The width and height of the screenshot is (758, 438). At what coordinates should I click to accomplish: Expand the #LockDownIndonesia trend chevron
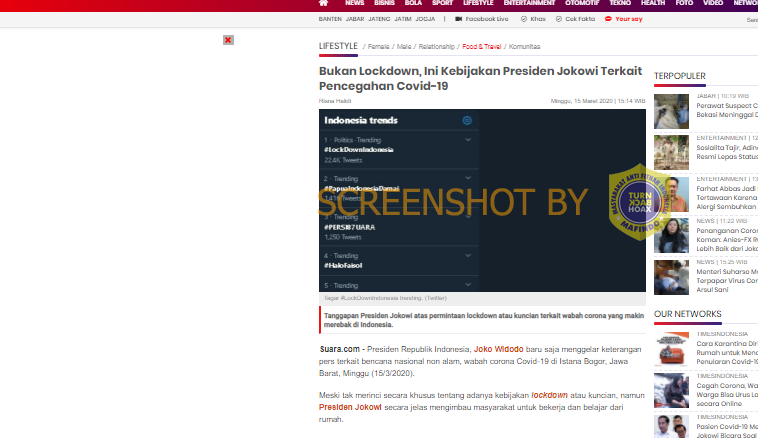[x=468, y=140]
